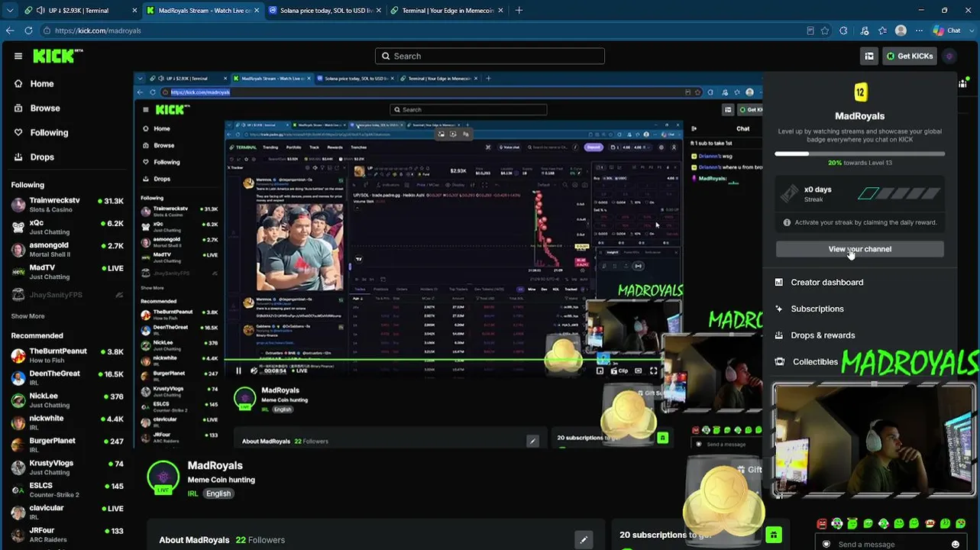Screen dimensions: 980x550
Task: Open the xQc channel in Following list
Action: point(67,227)
